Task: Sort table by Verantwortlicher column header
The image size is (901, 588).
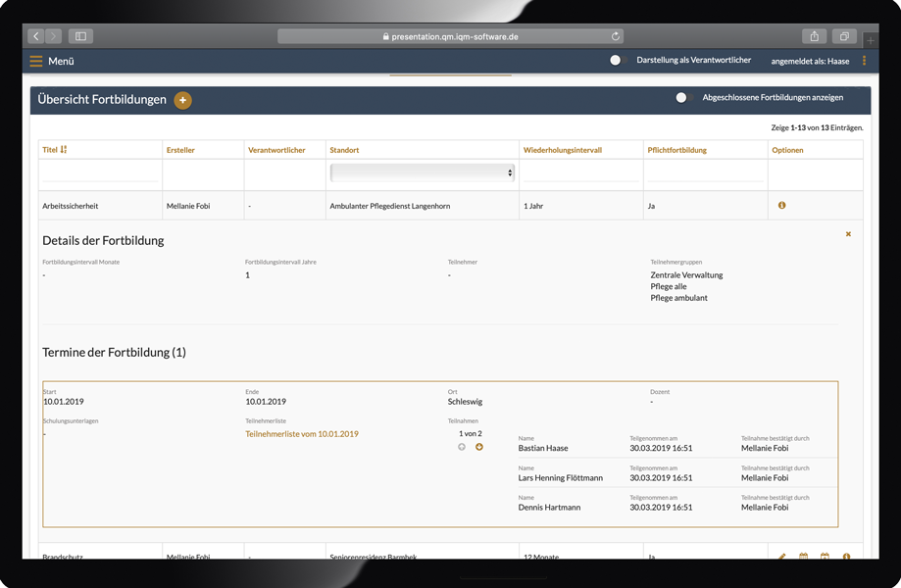Action: tap(276, 150)
